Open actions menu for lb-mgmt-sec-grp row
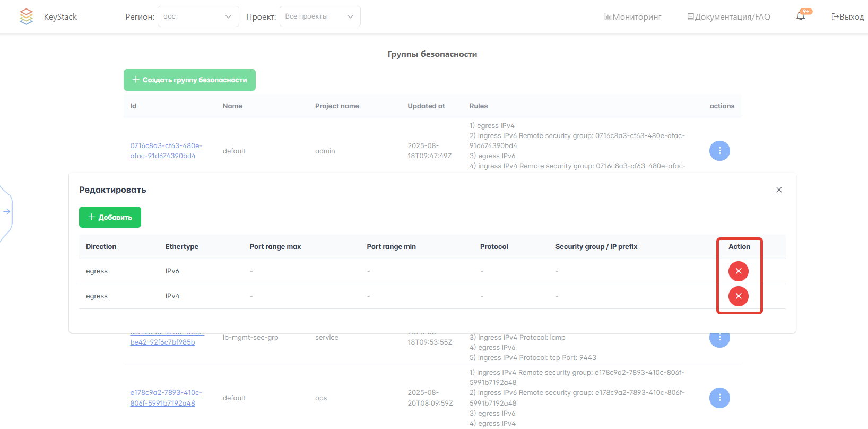The width and height of the screenshot is (868, 429). click(x=719, y=338)
